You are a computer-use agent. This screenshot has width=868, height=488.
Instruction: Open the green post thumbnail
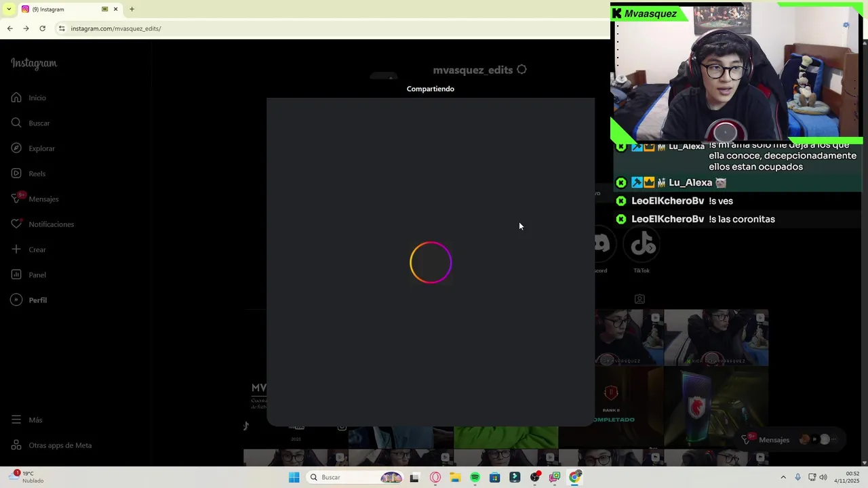(x=506, y=438)
